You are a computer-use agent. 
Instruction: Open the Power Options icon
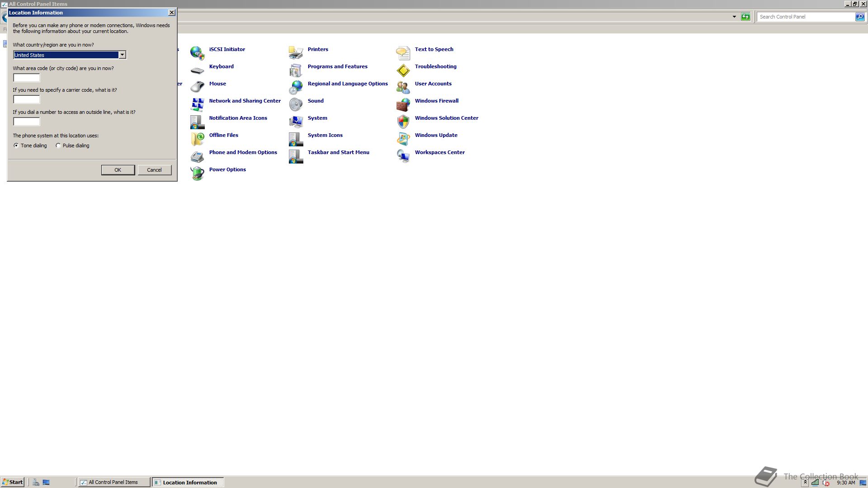197,173
